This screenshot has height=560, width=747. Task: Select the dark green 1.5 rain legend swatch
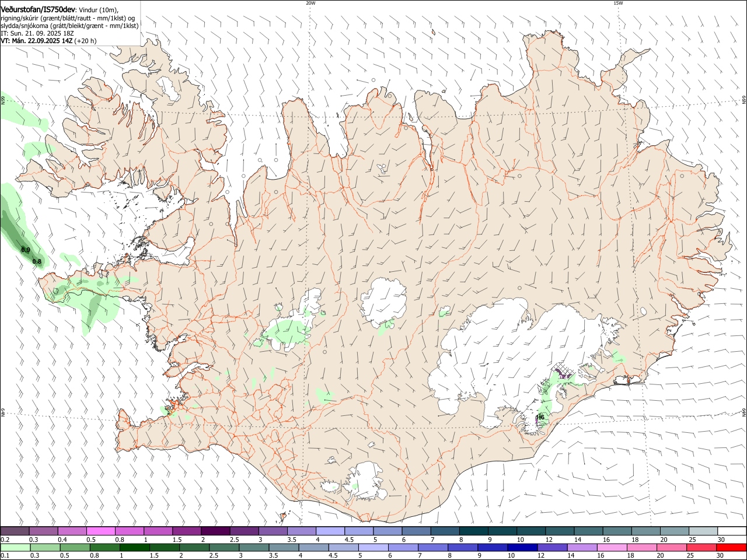(165, 547)
